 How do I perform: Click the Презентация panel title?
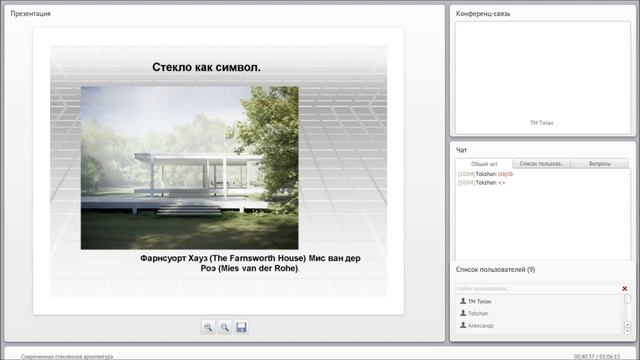pyautogui.click(x=31, y=13)
